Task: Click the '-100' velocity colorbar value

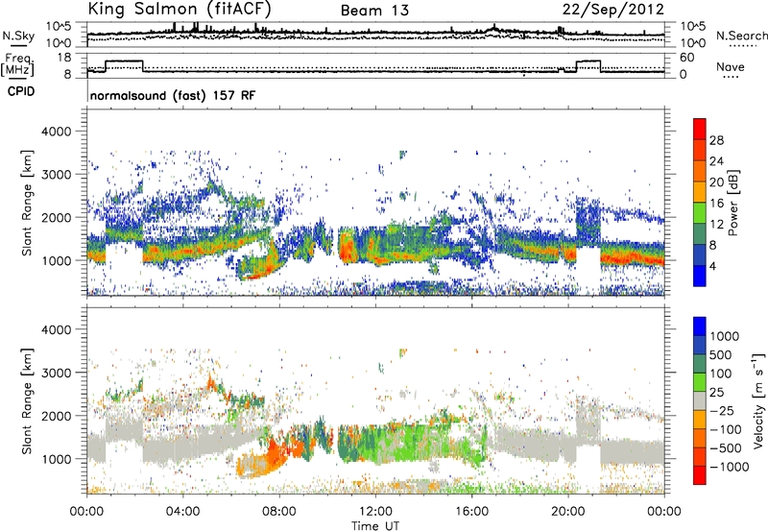Action: tap(726, 429)
